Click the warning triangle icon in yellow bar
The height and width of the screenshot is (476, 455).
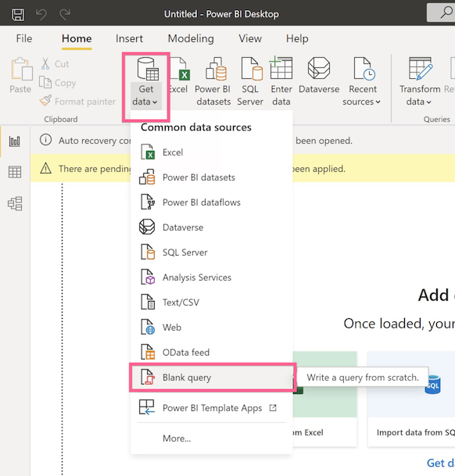pos(45,168)
